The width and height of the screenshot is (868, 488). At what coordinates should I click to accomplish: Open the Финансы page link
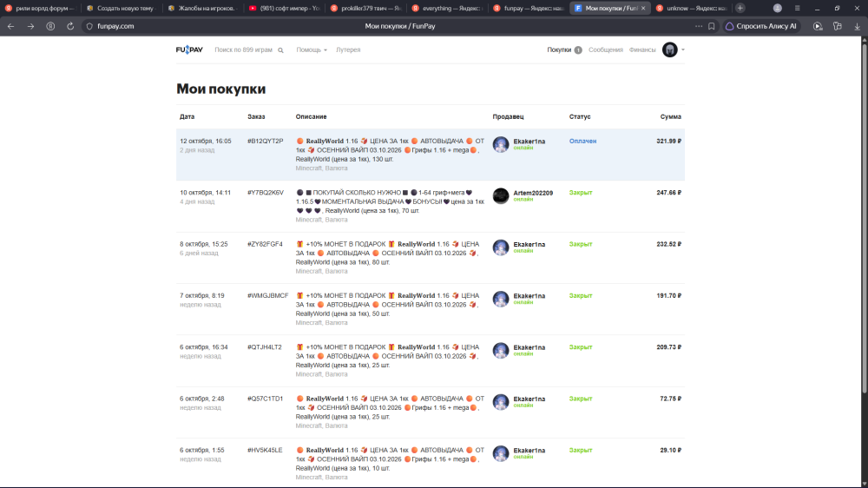point(642,49)
